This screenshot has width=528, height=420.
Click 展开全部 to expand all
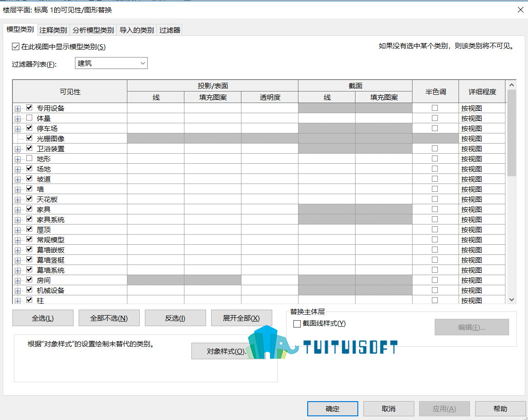[241, 318]
